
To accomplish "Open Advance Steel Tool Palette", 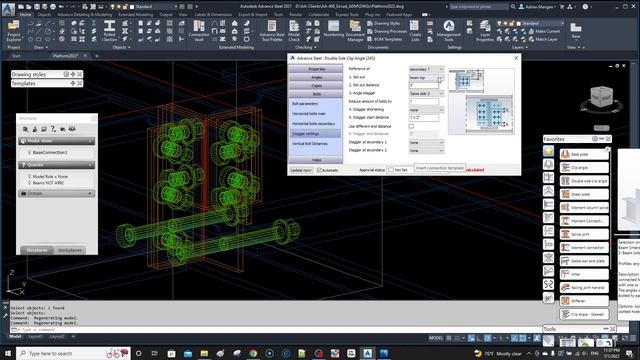I will click(271, 31).
